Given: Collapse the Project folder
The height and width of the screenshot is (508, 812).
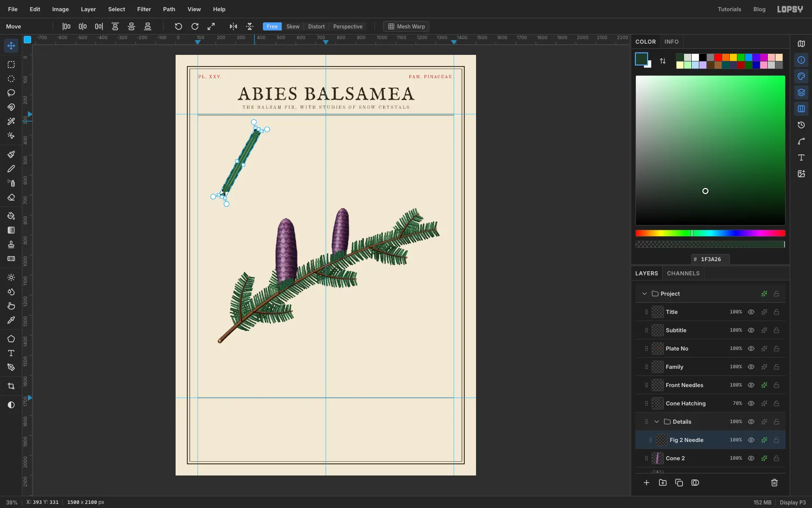Looking at the screenshot, I should [x=645, y=294].
